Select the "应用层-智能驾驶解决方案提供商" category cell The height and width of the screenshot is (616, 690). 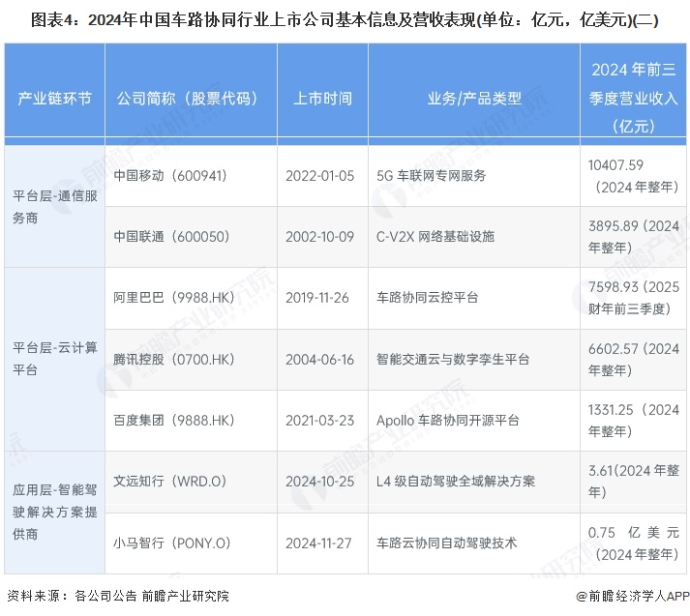54,513
